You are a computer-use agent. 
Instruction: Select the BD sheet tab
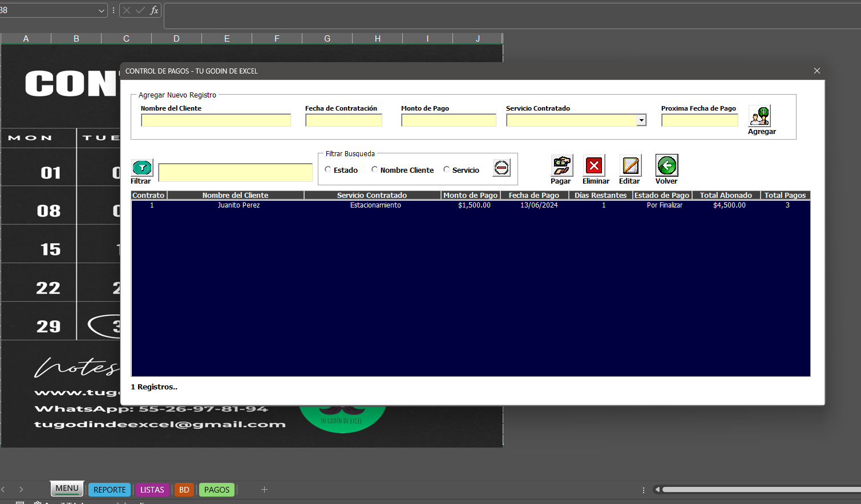click(184, 489)
